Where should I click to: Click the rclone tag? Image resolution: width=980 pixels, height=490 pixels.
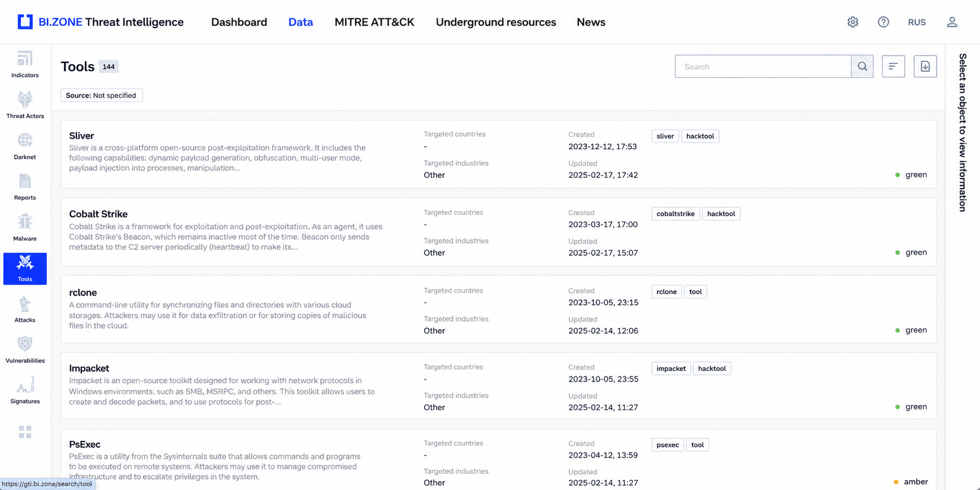pyautogui.click(x=667, y=292)
